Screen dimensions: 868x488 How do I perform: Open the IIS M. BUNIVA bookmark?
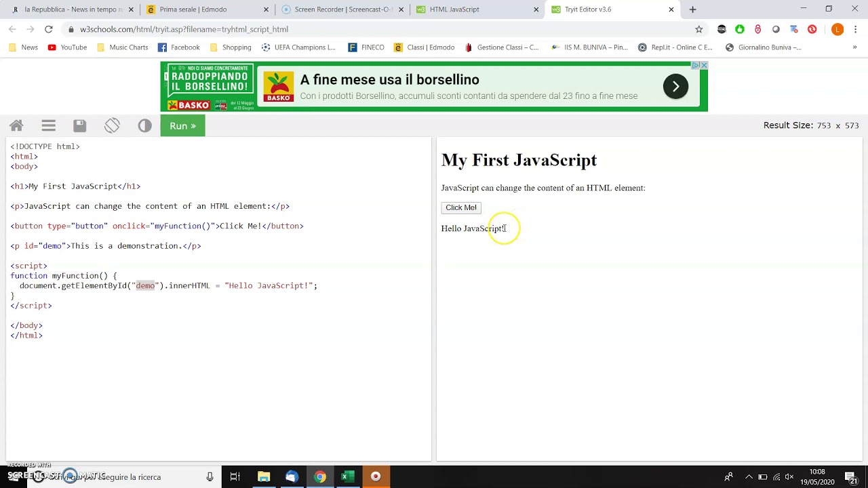tap(589, 47)
